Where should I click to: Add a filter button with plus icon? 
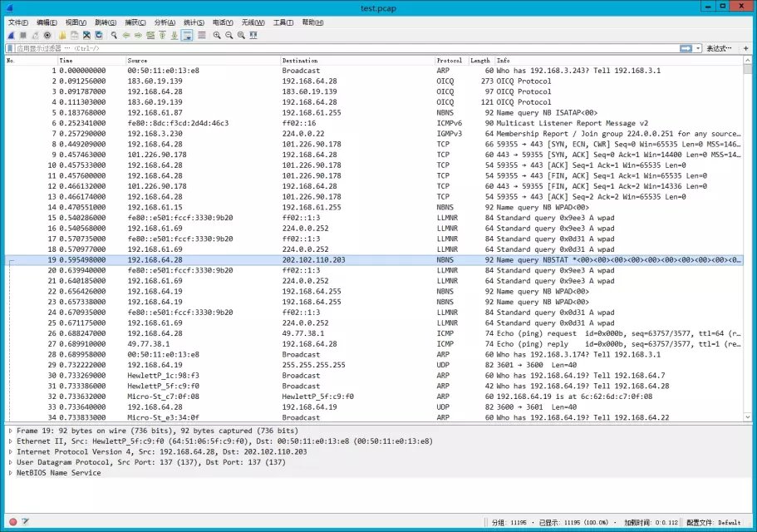click(x=746, y=48)
